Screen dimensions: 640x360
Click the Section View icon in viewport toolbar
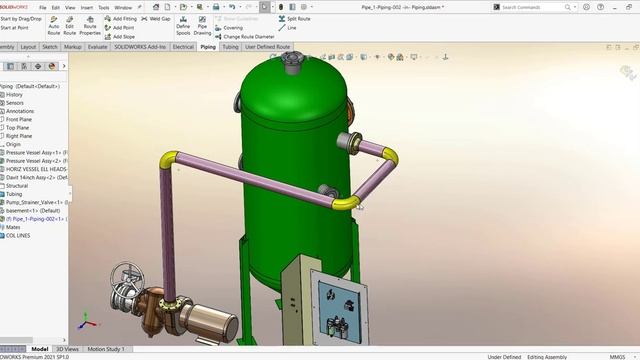click(332, 57)
